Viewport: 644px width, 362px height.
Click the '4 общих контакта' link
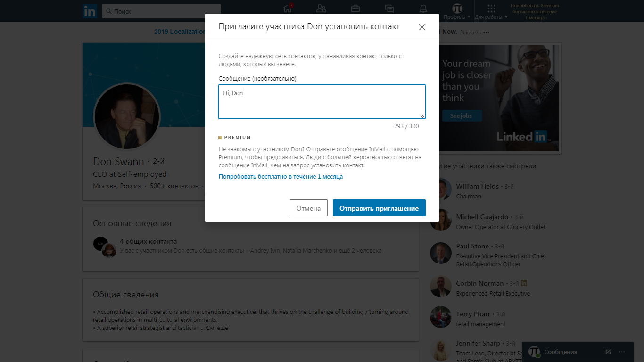(x=149, y=241)
